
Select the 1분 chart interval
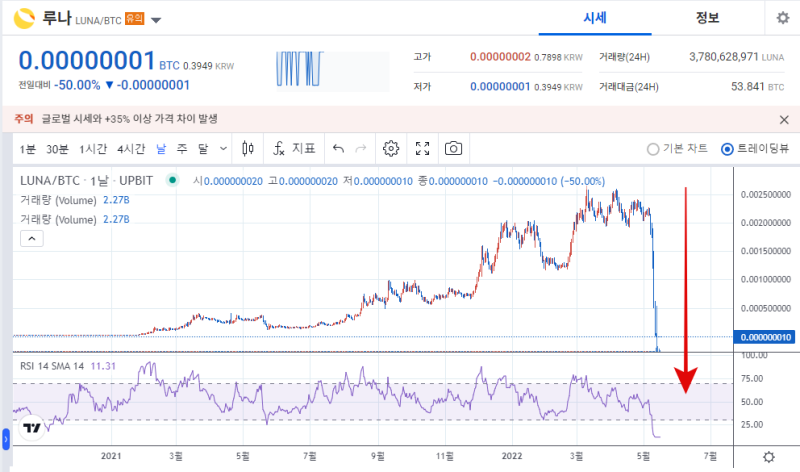[28, 149]
